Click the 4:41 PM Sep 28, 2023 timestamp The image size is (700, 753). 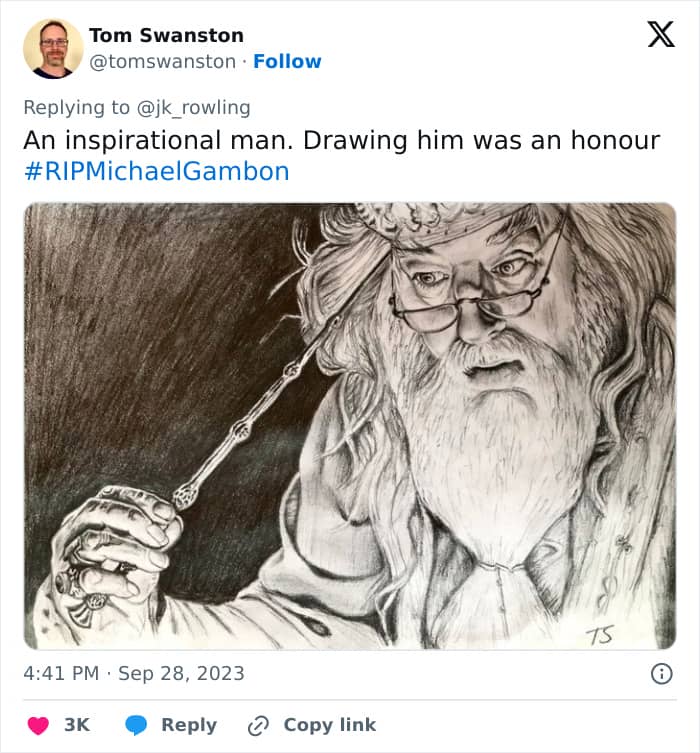pyautogui.click(x=134, y=673)
